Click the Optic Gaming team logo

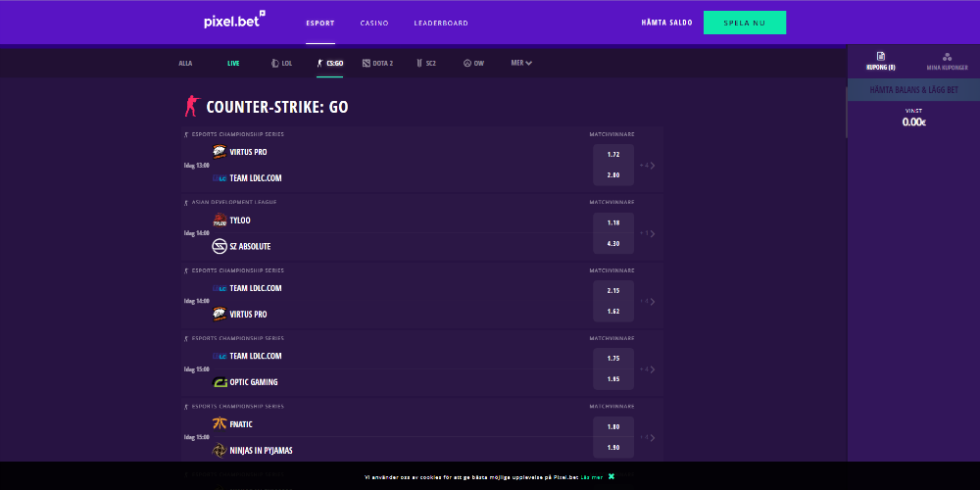(x=220, y=382)
